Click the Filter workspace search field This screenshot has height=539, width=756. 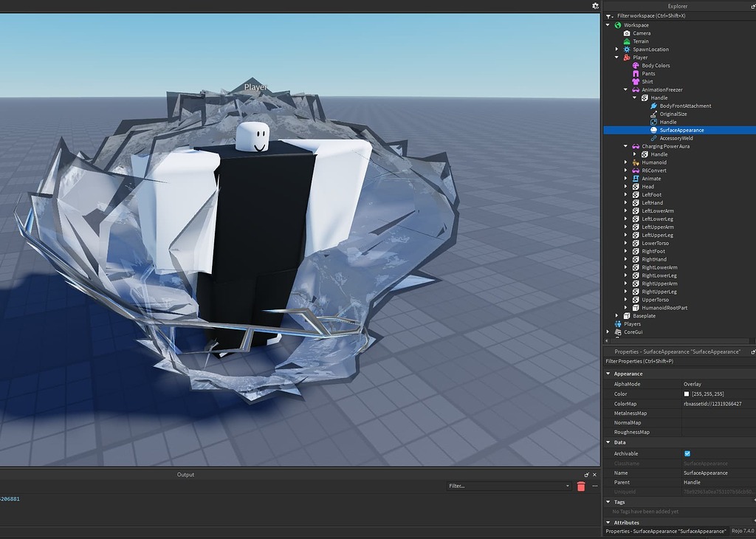coord(650,15)
